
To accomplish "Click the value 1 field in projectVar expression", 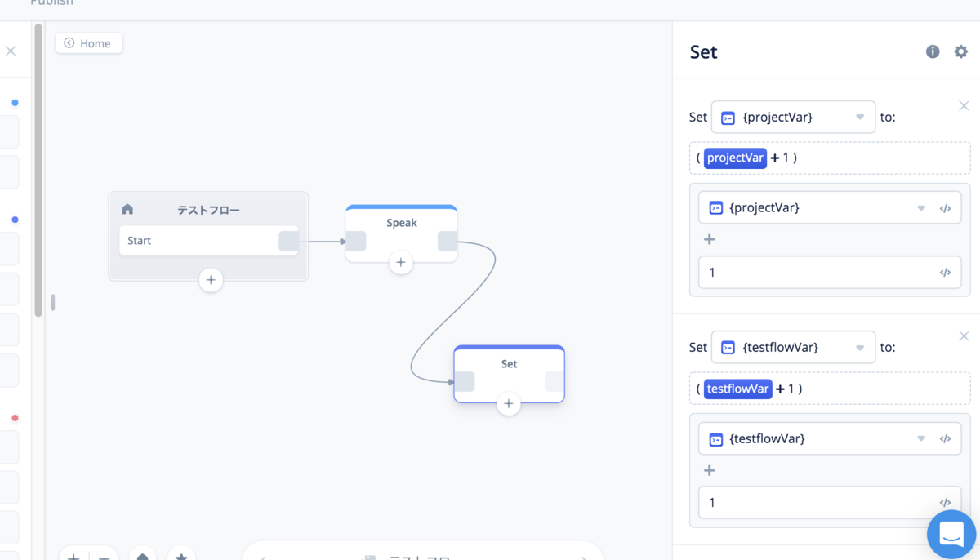I will click(830, 273).
